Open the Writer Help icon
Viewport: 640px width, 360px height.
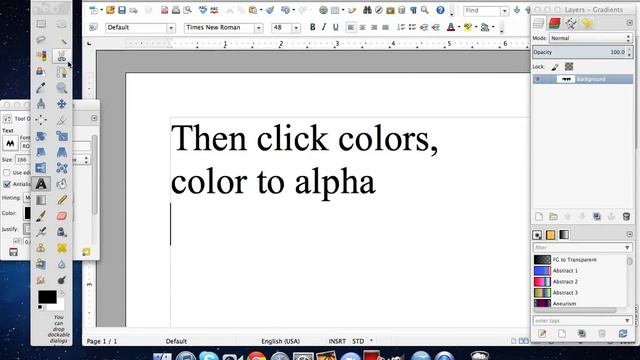440,10
